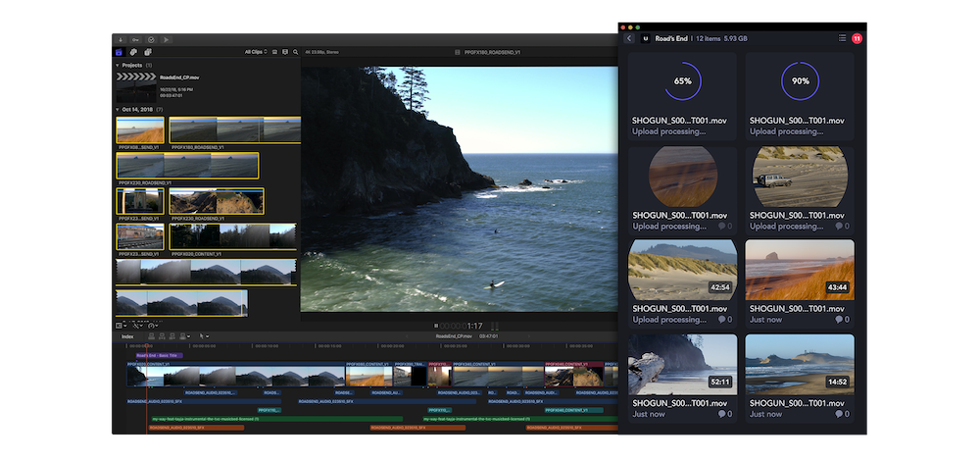This screenshot has width=980, height=460.
Task: Open the share/export arrow icon in toolbar
Action: (x=167, y=39)
